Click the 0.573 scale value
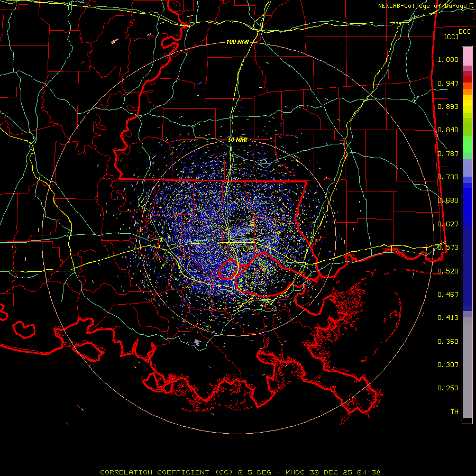 click(x=448, y=248)
